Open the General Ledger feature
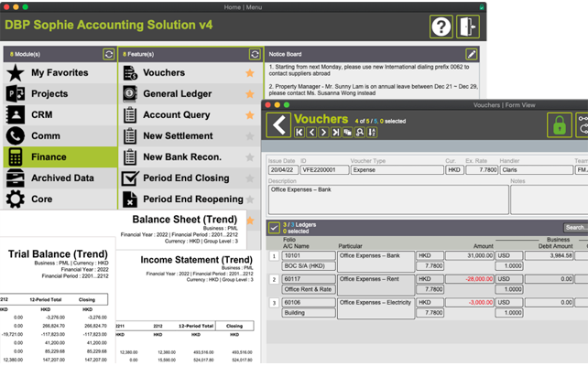 (x=177, y=93)
